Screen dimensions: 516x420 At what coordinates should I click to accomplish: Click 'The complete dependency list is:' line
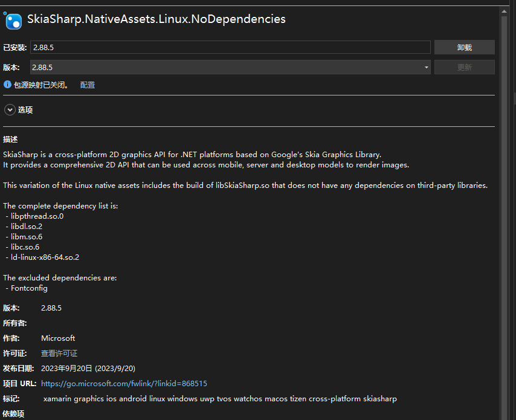tap(60, 206)
